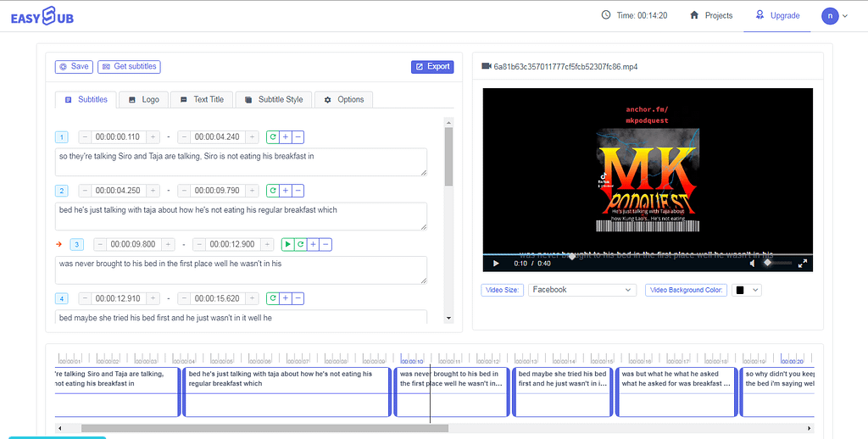Increase end time of subtitle 1
Viewport: 868px width, 439px height.
(x=252, y=136)
